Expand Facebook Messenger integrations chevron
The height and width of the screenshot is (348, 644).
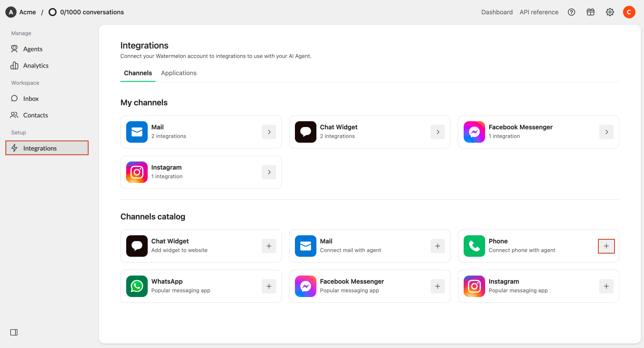click(606, 132)
